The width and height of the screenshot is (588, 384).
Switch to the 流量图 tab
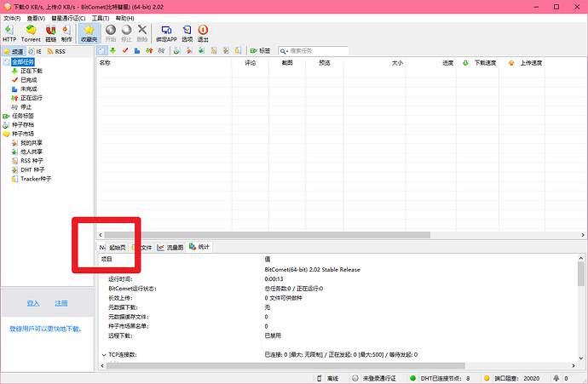click(x=170, y=247)
